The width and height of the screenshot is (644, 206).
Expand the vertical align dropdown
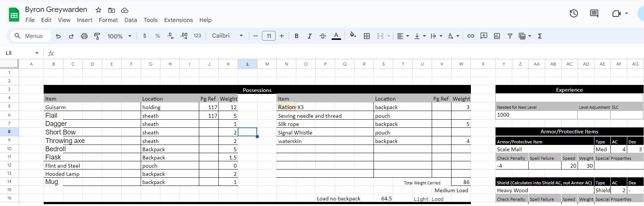pyautogui.click(x=424, y=36)
